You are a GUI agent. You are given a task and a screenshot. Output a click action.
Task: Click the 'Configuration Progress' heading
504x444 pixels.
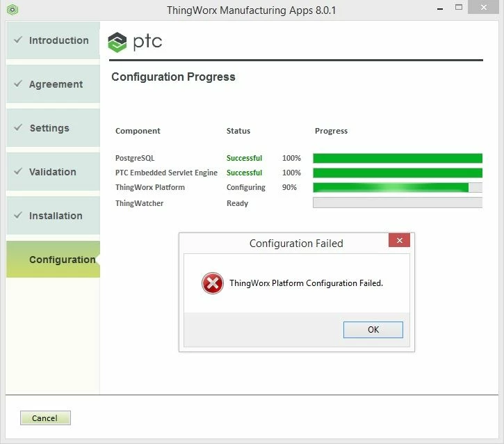click(173, 77)
